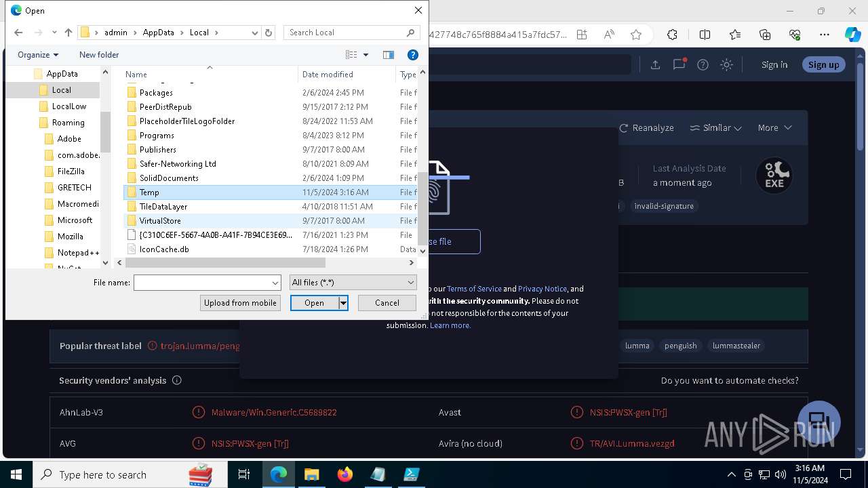
Task: Select LocalLow in the navigation tree
Action: coord(69,106)
